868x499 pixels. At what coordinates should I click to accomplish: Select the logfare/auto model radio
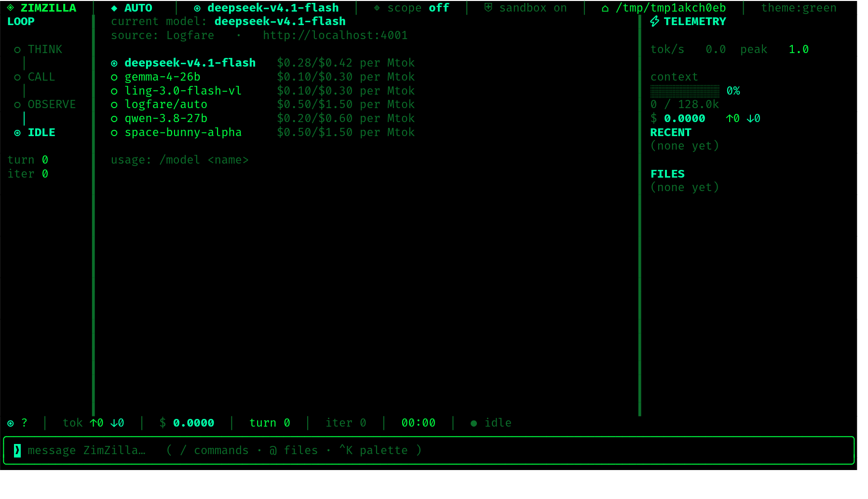[x=114, y=105]
